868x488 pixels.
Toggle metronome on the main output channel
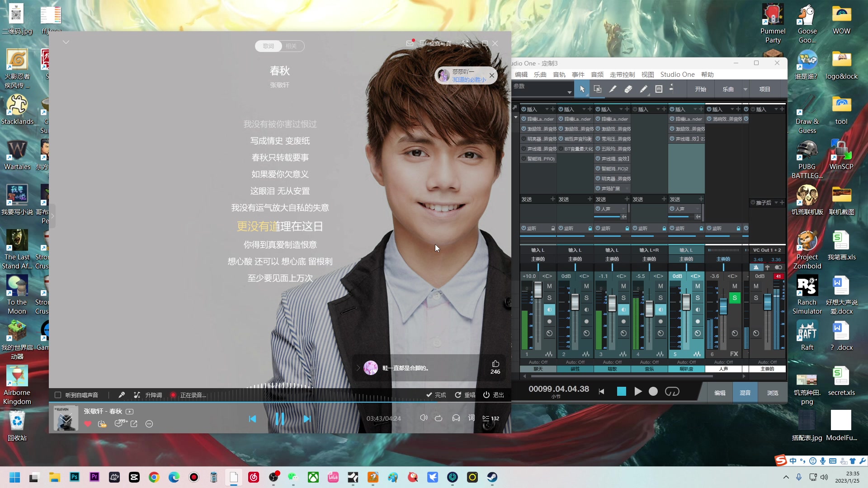click(756, 267)
